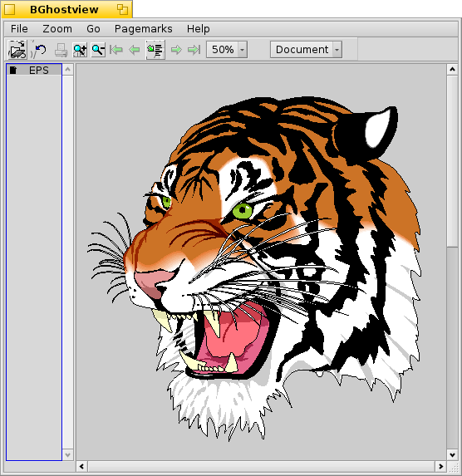Click the BGhostview window zoom button
462x476 pixels.
pos(122,9)
